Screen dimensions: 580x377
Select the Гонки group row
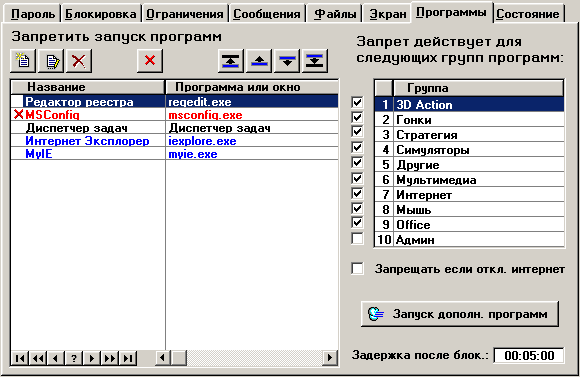coord(469,120)
